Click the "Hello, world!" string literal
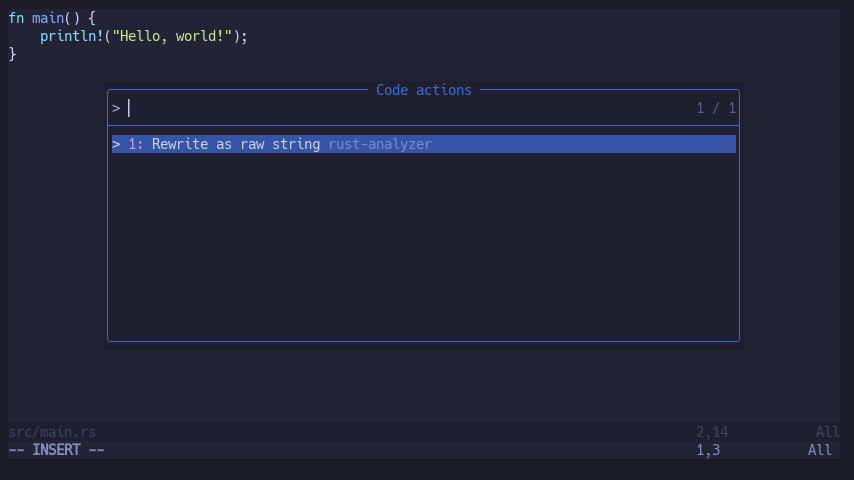This screenshot has width=854, height=480. coord(172,36)
